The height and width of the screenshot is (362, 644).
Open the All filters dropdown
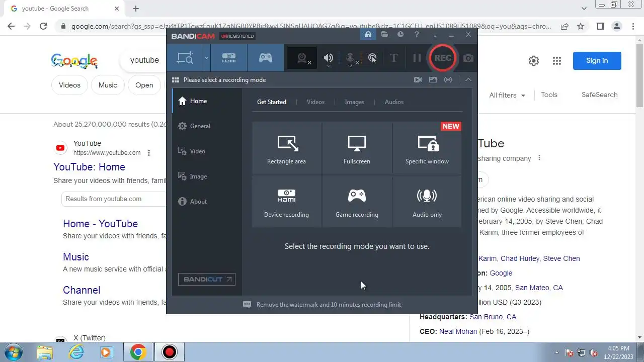pos(507,95)
